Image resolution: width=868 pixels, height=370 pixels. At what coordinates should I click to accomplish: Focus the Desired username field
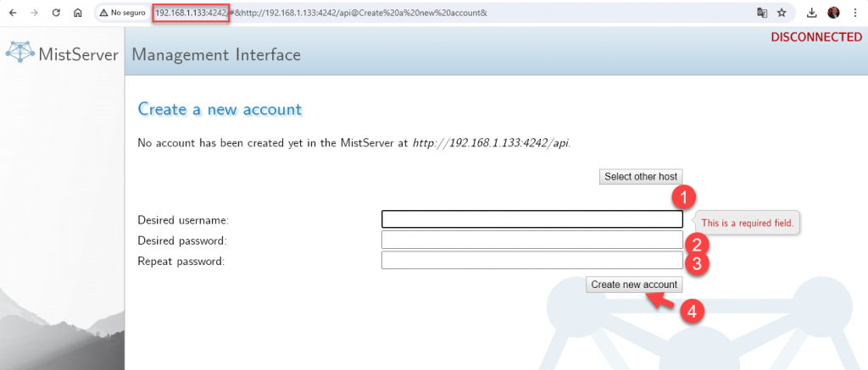[531, 219]
